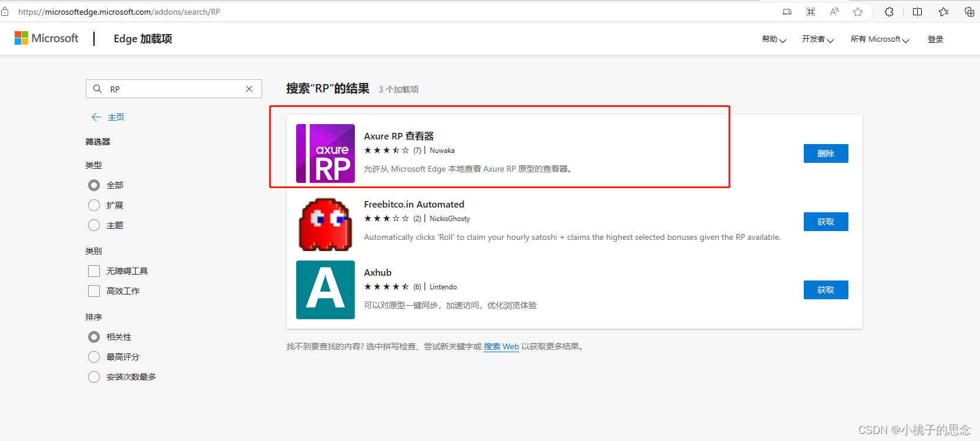Click the Microsoft logo
This screenshot has width=980, height=441.
tap(46, 38)
